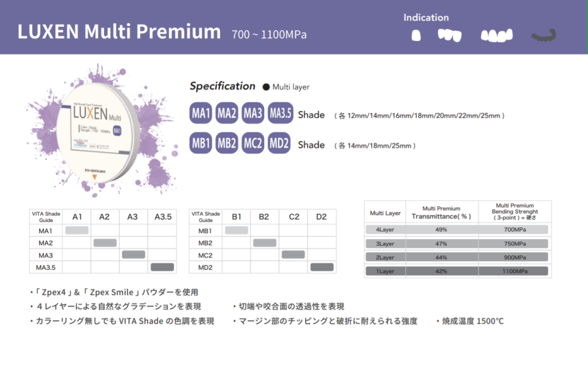Image resolution: width=588 pixels, height=374 pixels.
Task: Click the single crown indication icon
Action: (417, 35)
